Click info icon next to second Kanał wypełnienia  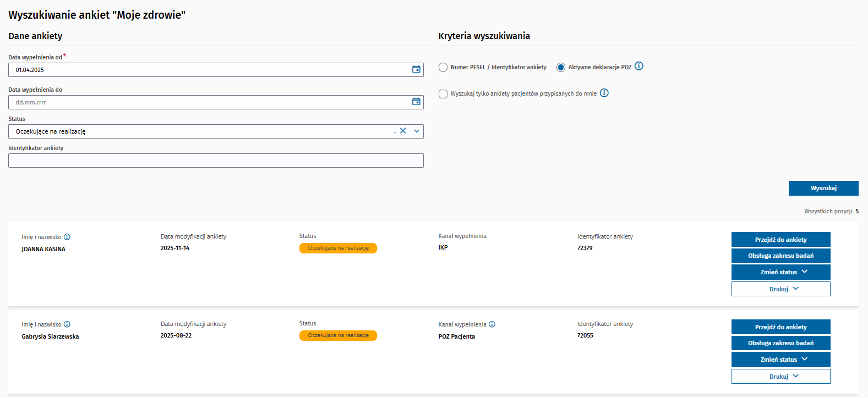(492, 324)
